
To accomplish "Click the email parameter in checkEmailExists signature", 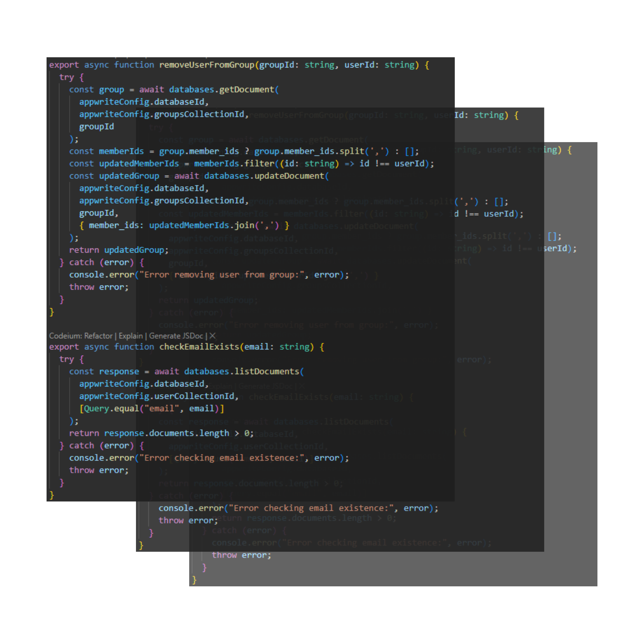I will (256, 347).
